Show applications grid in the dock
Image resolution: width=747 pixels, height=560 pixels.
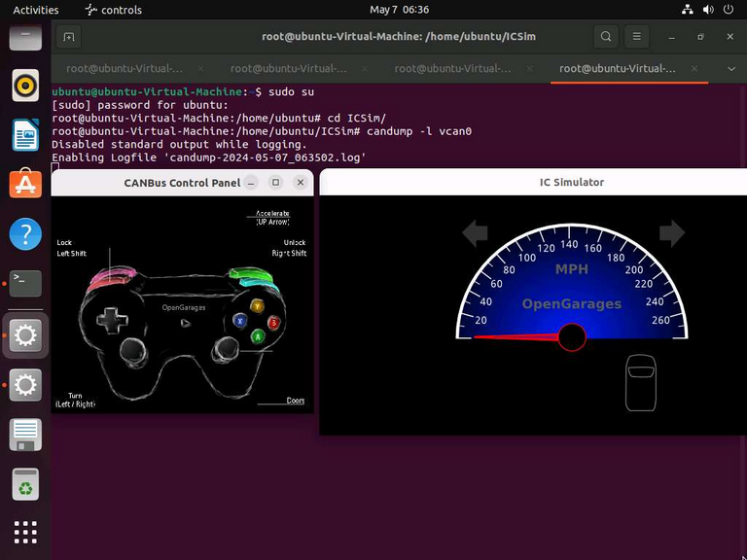pos(25,532)
